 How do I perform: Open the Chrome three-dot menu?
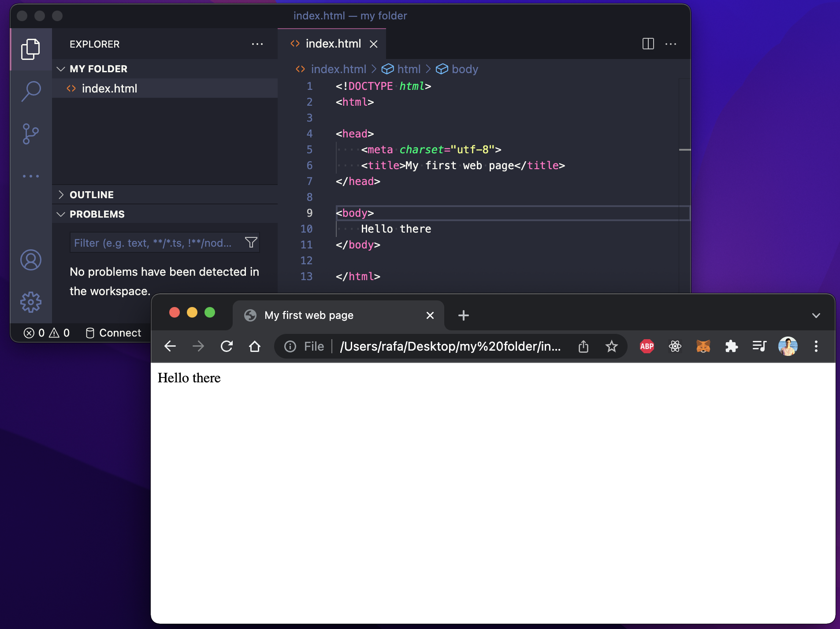(816, 347)
